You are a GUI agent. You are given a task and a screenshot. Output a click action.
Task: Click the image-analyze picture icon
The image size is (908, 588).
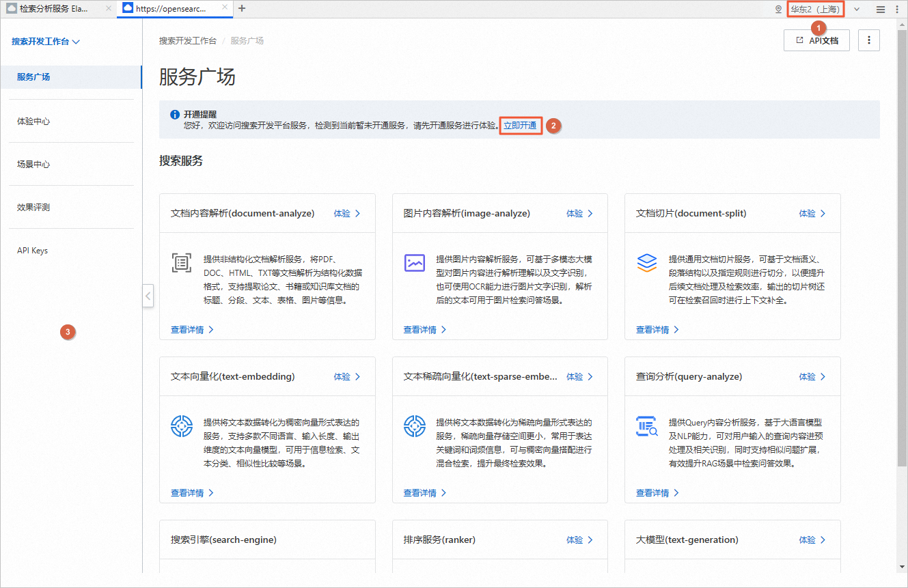(415, 263)
